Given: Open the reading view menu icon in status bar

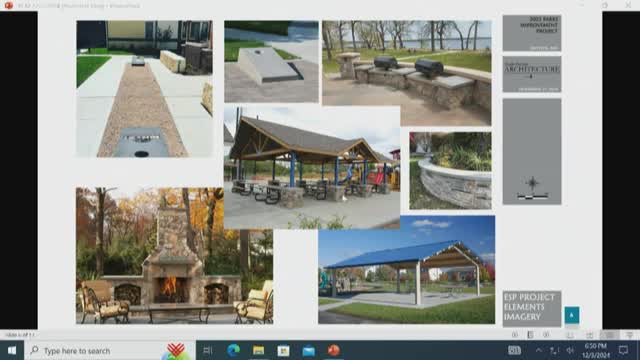Looking at the screenshot, I should pos(530,335).
